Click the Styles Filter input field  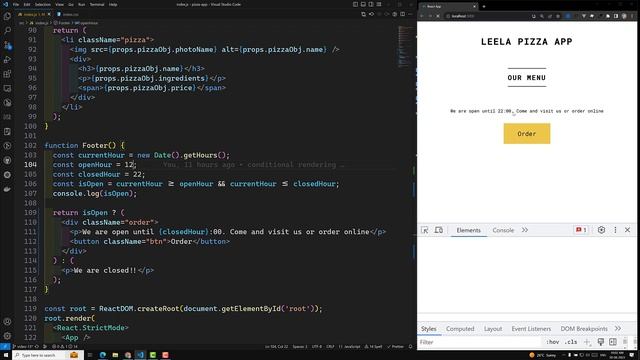[480, 342]
